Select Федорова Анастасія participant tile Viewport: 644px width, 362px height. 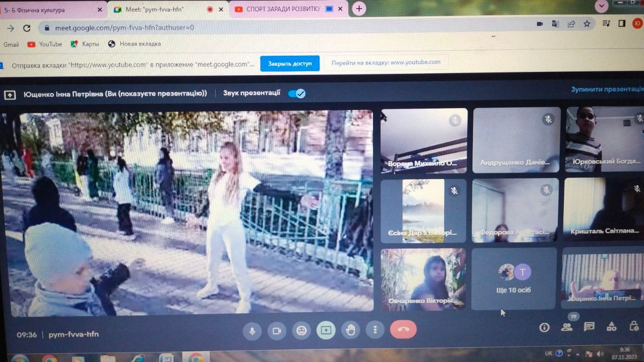(516, 210)
